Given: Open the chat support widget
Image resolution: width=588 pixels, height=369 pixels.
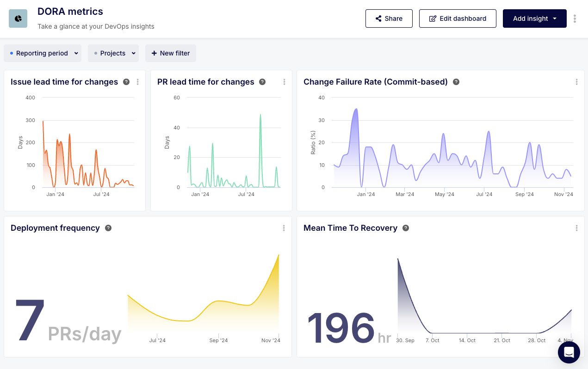Looking at the screenshot, I should [x=569, y=352].
